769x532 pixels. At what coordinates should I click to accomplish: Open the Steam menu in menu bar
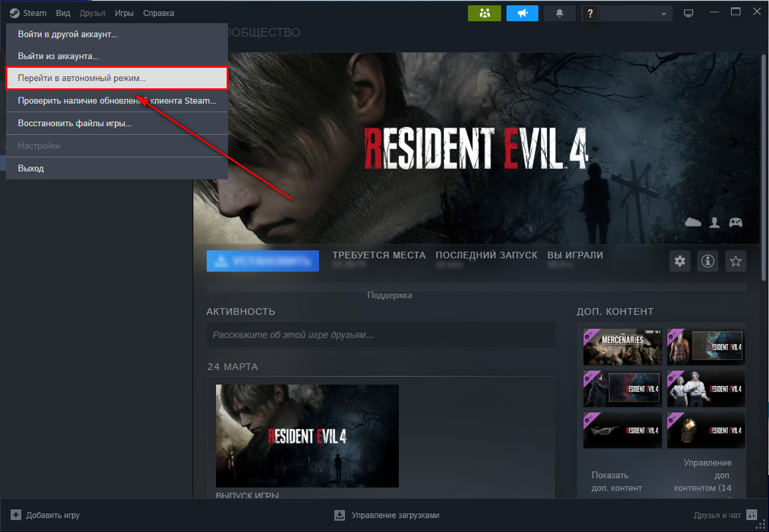35,13
